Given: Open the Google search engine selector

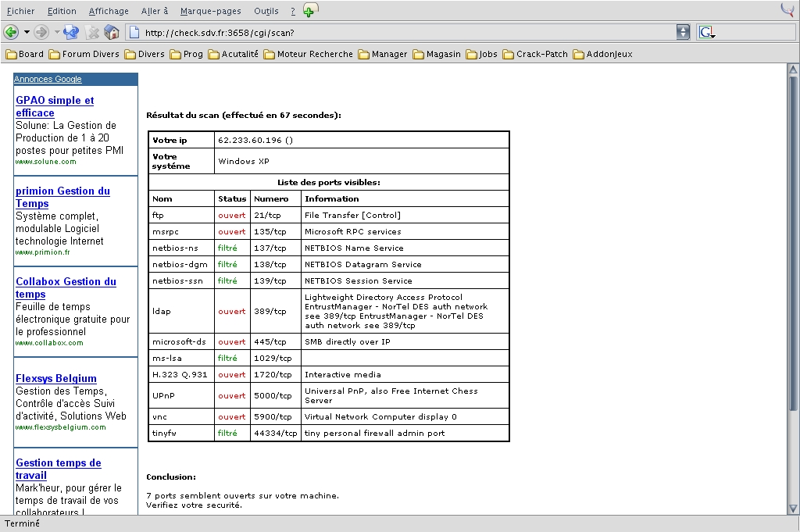Looking at the screenshot, I should tap(707, 33).
